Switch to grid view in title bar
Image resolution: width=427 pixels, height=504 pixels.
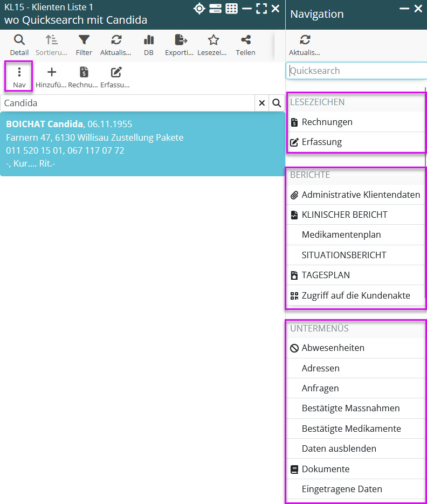pyautogui.click(x=231, y=9)
